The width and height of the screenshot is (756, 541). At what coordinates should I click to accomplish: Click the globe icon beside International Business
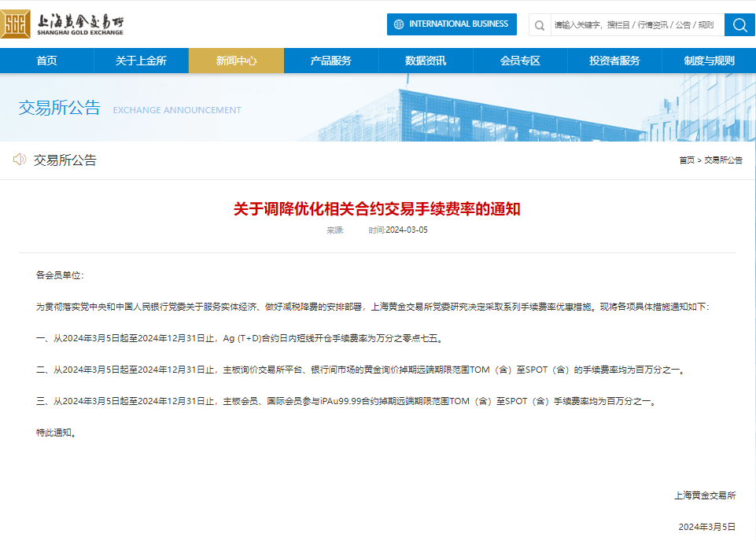point(398,24)
